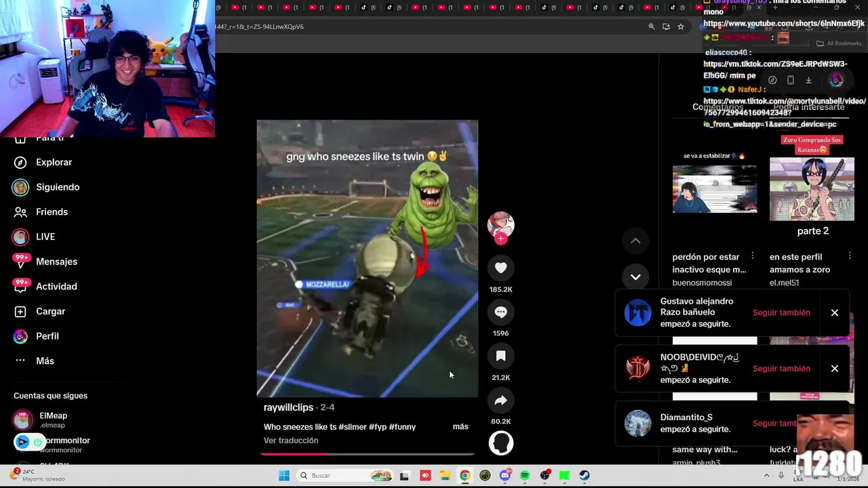Open the 'parte 2' Zoro video thumbnail

tap(812, 189)
